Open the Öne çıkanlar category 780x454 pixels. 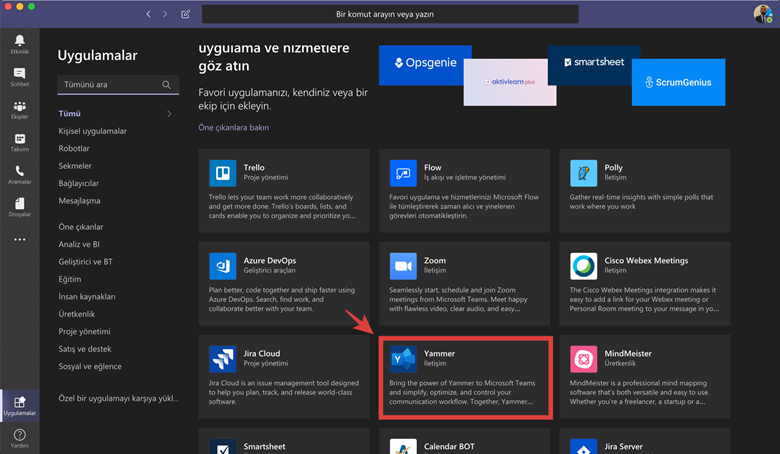tap(81, 227)
